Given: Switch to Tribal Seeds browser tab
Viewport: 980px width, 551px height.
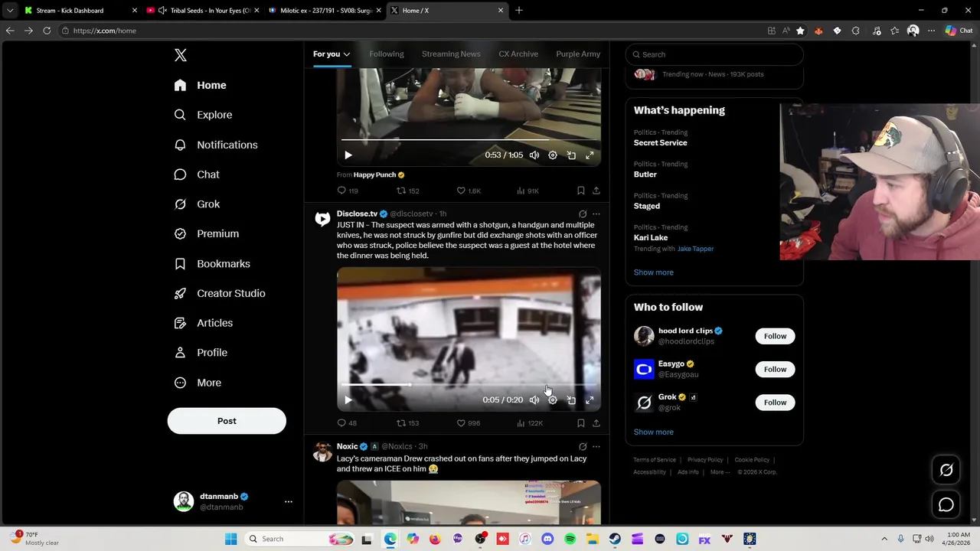Looking at the screenshot, I should 202,11.
